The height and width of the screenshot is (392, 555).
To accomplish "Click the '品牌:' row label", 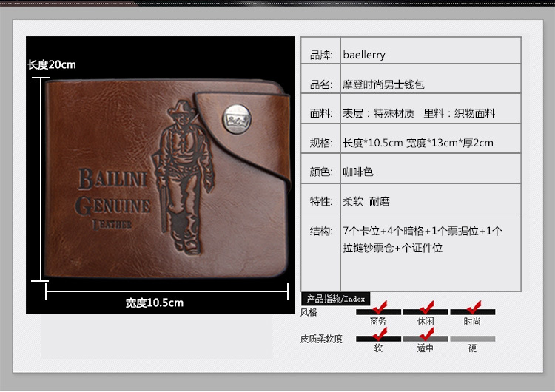I will click(x=321, y=55).
